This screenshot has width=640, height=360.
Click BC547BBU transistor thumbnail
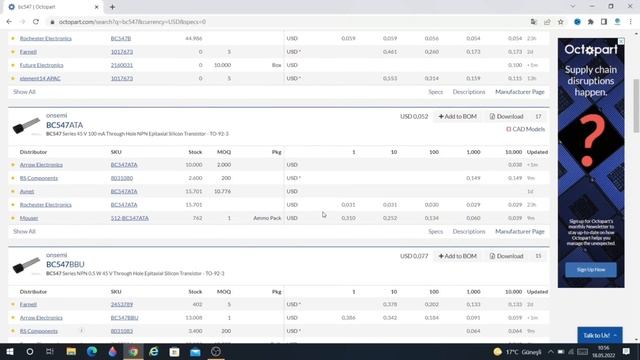pos(27,265)
